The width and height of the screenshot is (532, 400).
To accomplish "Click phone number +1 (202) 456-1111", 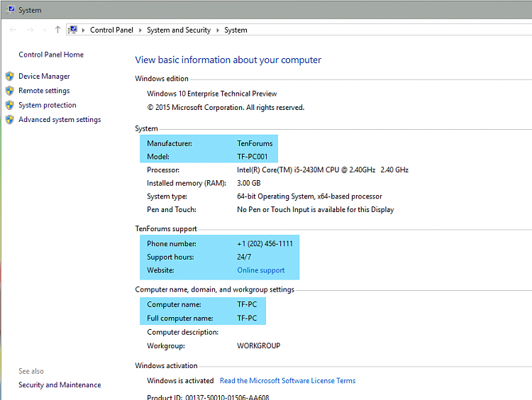I will 265,243.
